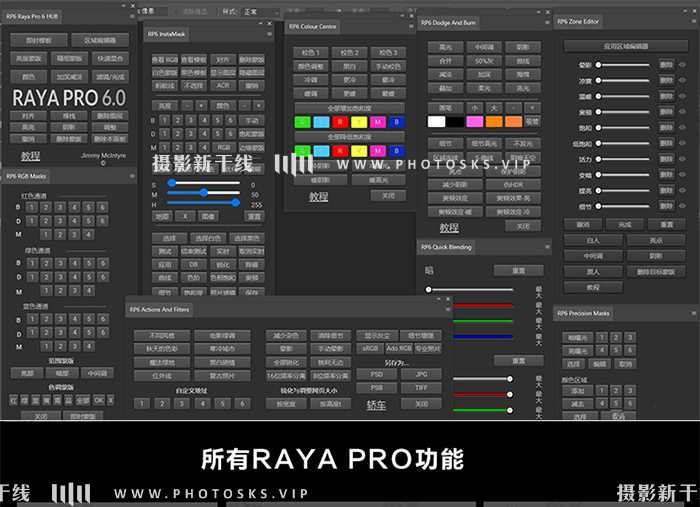Click the 应用区域编辑器 button in Zone Editor
Image resolution: width=700 pixels, height=507 pixels.
point(625,46)
